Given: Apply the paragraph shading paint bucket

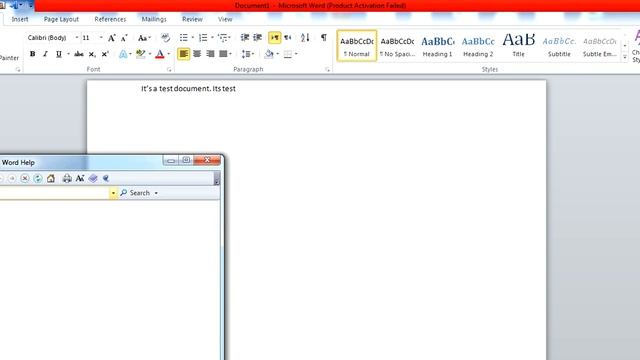Looking at the screenshot, I should (x=269, y=54).
